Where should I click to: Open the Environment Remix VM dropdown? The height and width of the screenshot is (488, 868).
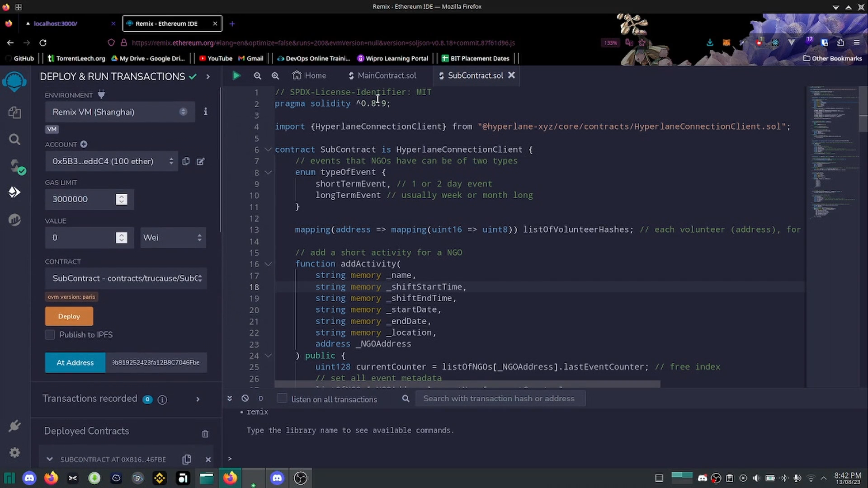click(120, 112)
